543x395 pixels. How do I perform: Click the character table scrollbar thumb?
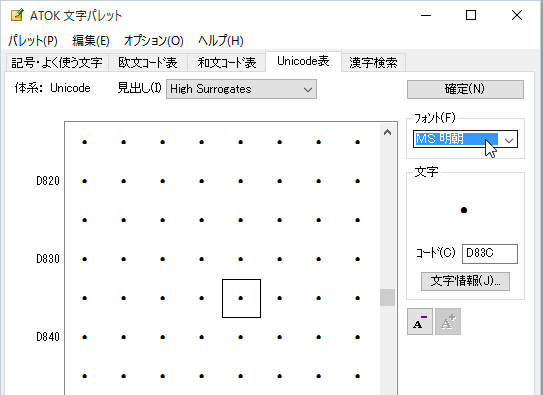pos(388,298)
